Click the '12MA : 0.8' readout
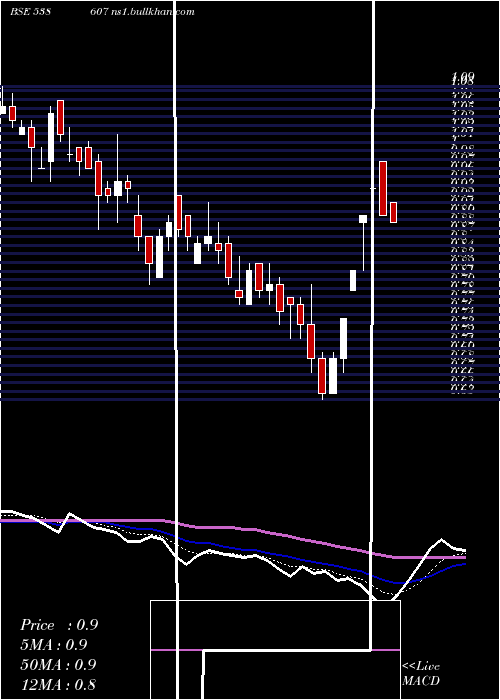Viewport: 500px width, 700px height. (58, 684)
